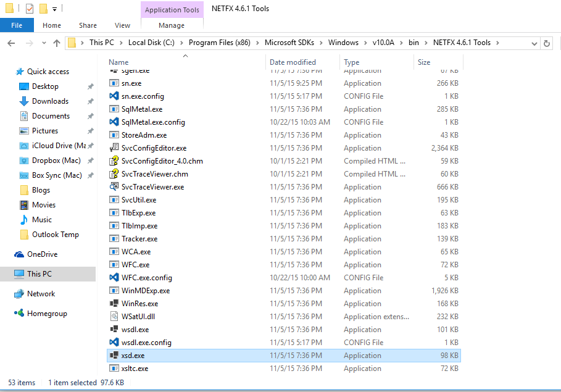This screenshot has height=392, width=561.
Task: Sort by the Type column header
Action: click(x=376, y=62)
